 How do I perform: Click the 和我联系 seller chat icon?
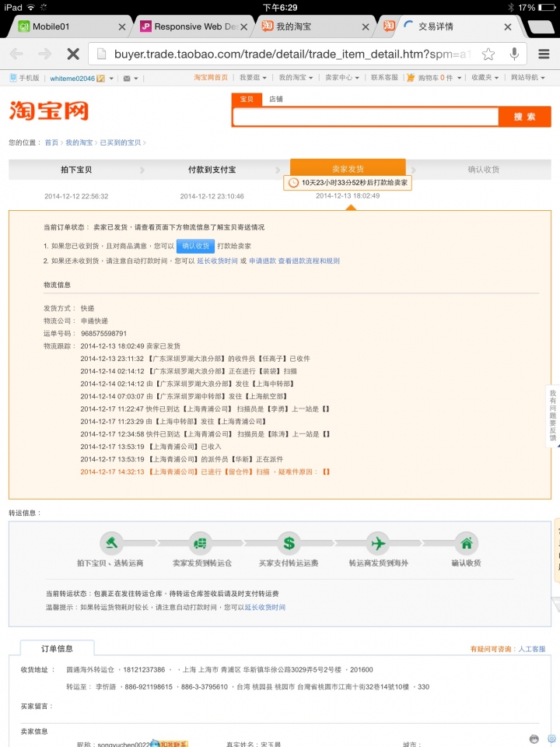[170, 744]
